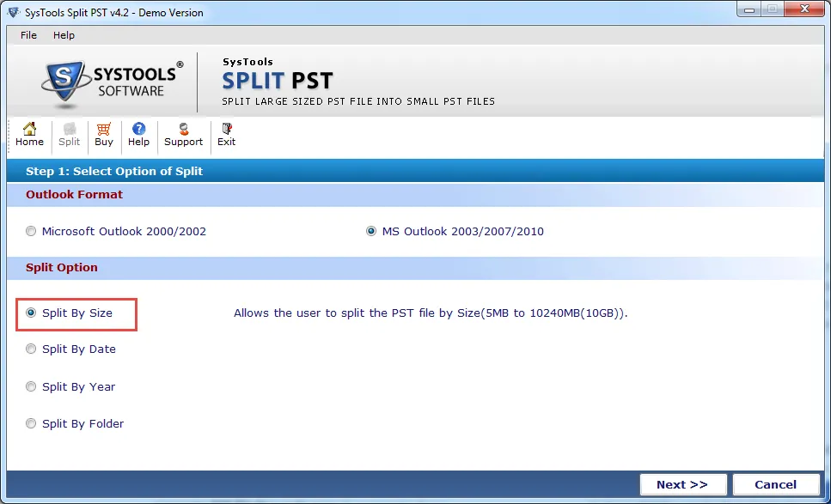Choose Split By Year option

click(x=31, y=386)
